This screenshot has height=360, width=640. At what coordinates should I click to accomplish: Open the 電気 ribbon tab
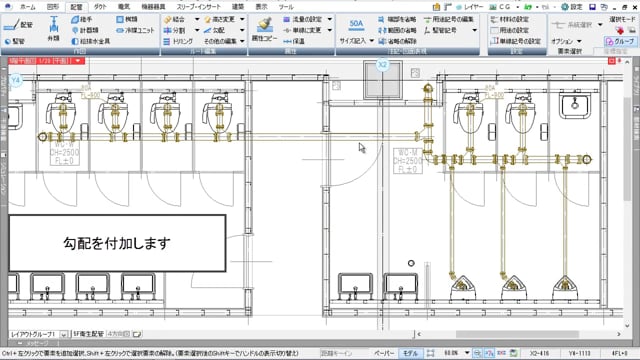tap(124, 7)
